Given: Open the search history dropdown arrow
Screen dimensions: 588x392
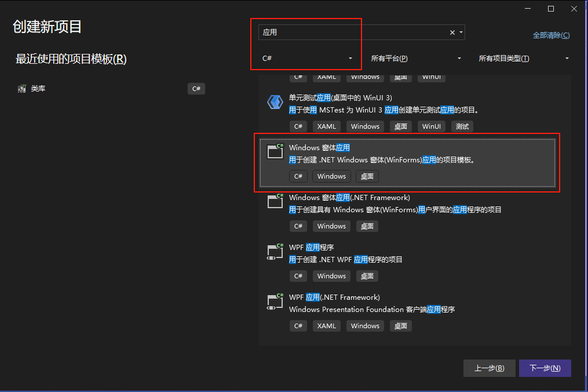Looking at the screenshot, I should tap(461, 32).
